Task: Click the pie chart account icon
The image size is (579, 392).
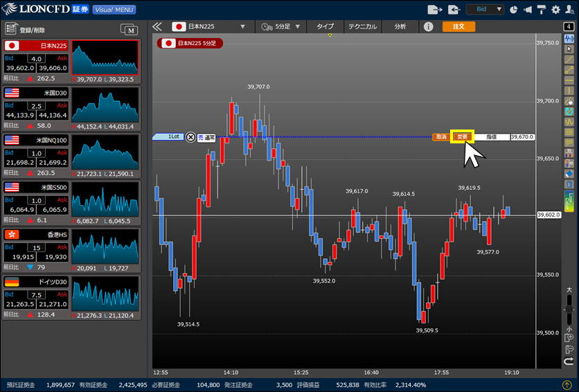Action: point(513,10)
